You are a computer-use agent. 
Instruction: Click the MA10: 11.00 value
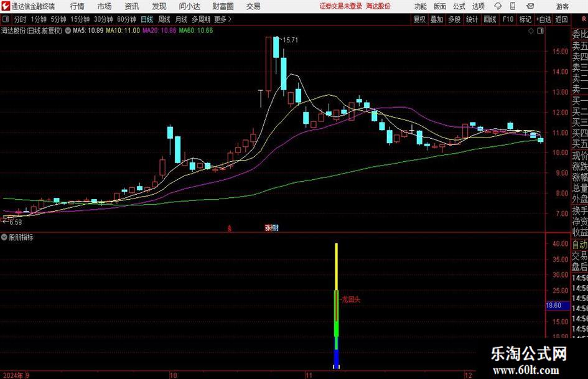[123, 30]
